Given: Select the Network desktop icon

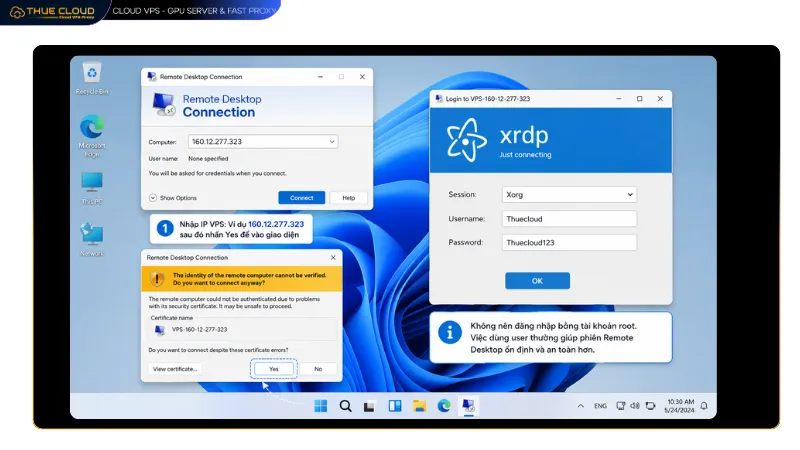Looking at the screenshot, I should pos(92,239).
